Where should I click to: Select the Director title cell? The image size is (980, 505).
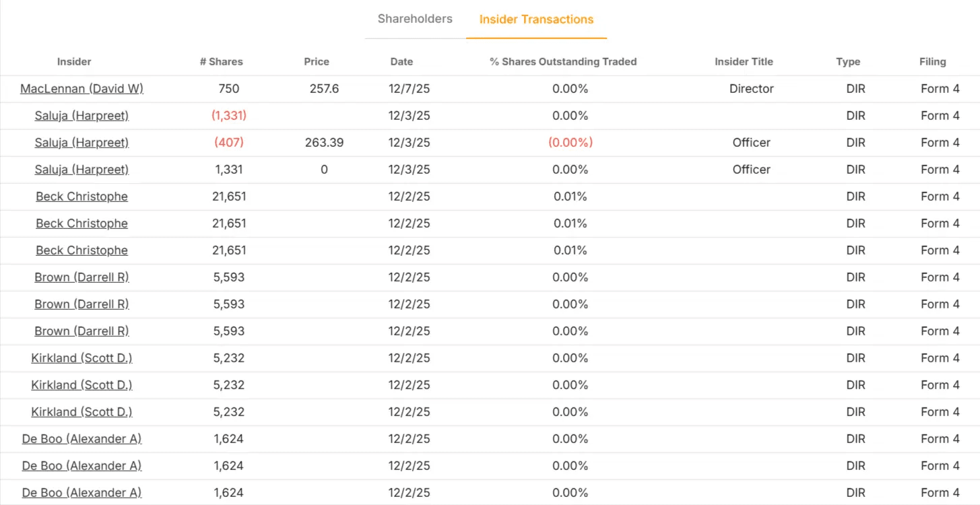pyautogui.click(x=751, y=89)
